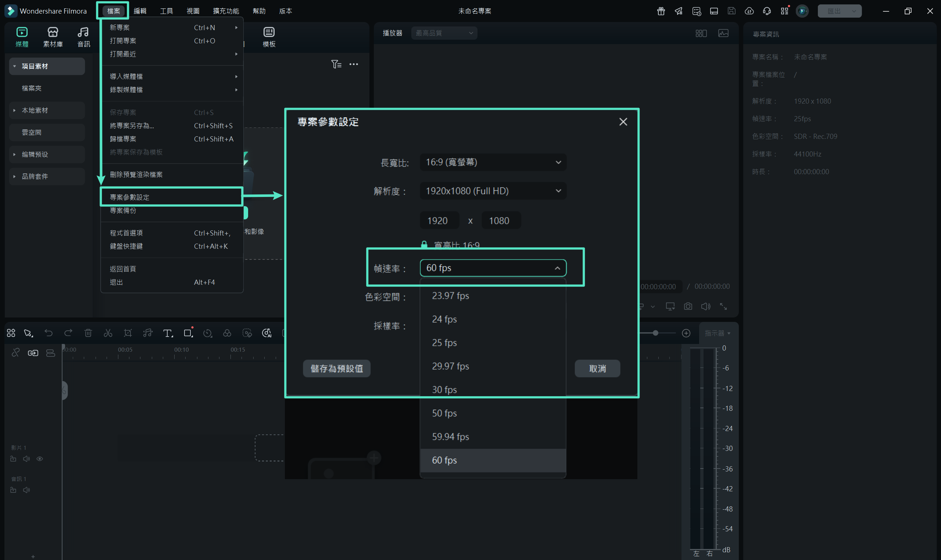Click the speed clock icon
Viewport: 941px width, 560px height.
click(207, 333)
